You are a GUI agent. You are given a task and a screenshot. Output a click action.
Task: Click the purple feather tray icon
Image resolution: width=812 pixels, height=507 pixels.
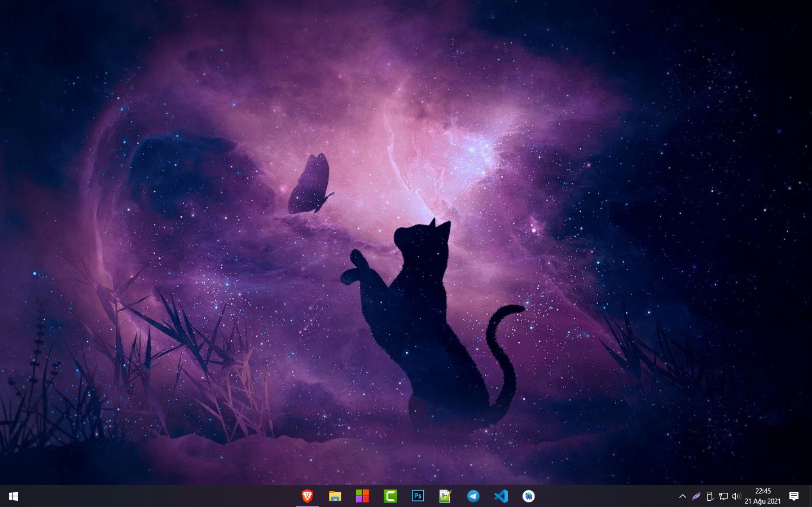pos(696,496)
